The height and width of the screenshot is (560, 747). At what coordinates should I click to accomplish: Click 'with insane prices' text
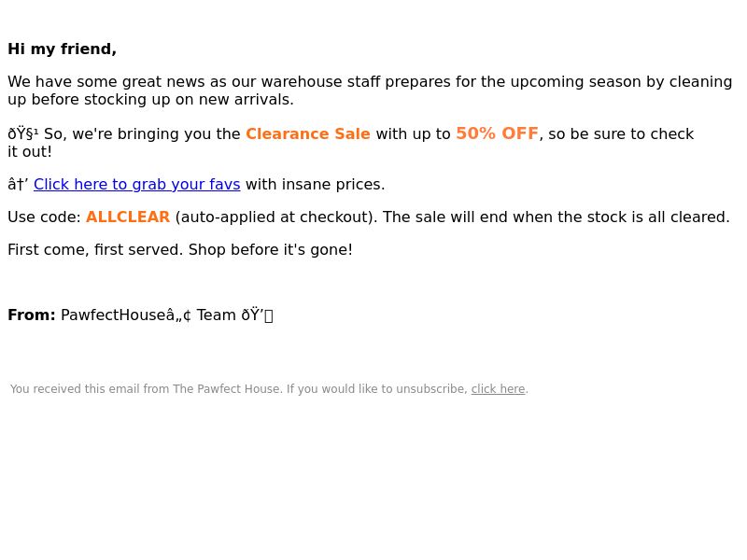pyautogui.click(x=315, y=184)
